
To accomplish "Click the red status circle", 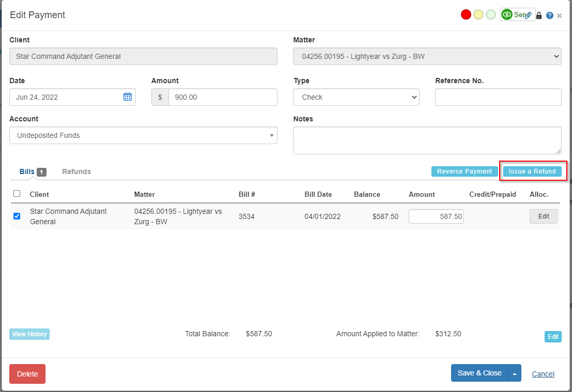I will (x=466, y=14).
